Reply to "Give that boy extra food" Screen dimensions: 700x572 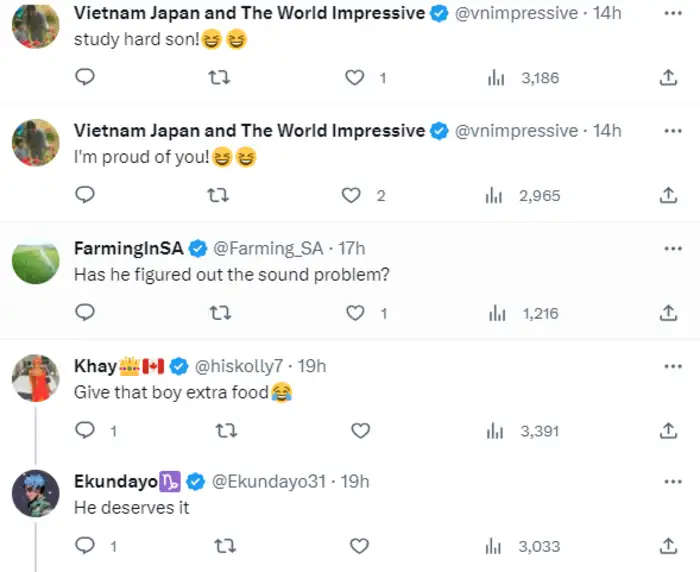coord(86,431)
